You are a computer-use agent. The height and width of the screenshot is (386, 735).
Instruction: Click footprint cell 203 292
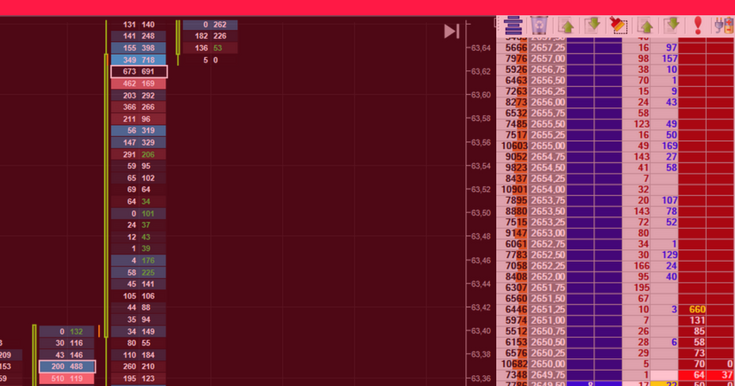(139, 95)
